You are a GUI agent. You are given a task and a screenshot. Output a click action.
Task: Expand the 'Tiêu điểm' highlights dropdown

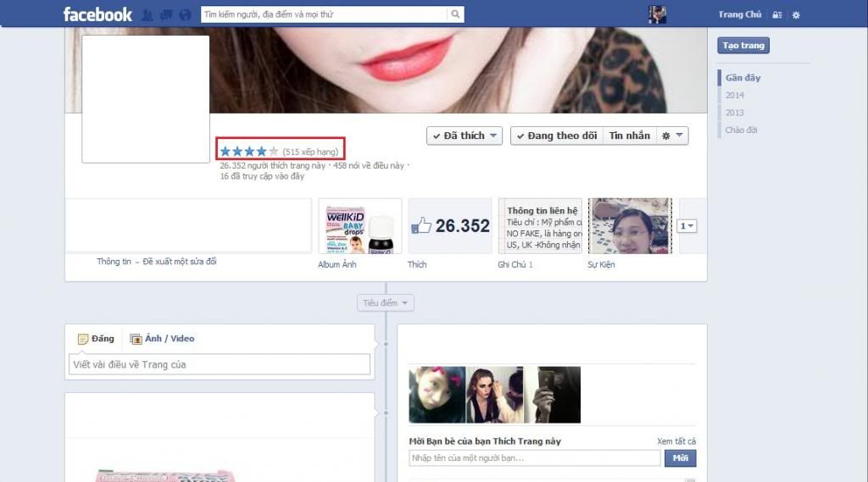386,302
